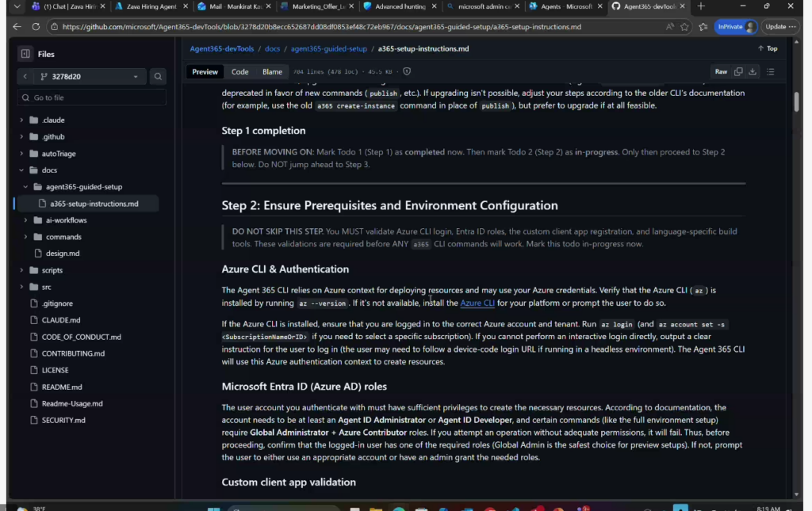Image resolution: width=812 pixels, height=511 pixels.
Task: Refresh the browser page
Action: (36, 26)
